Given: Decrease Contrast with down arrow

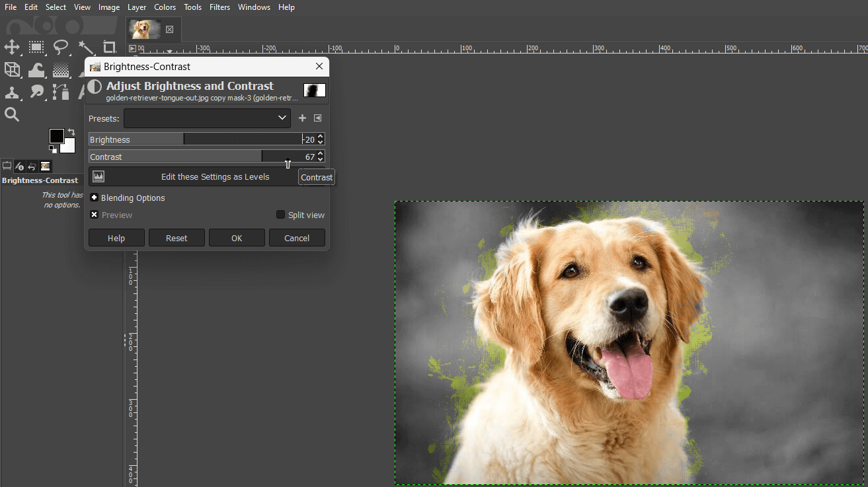Looking at the screenshot, I should click(321, 159).
